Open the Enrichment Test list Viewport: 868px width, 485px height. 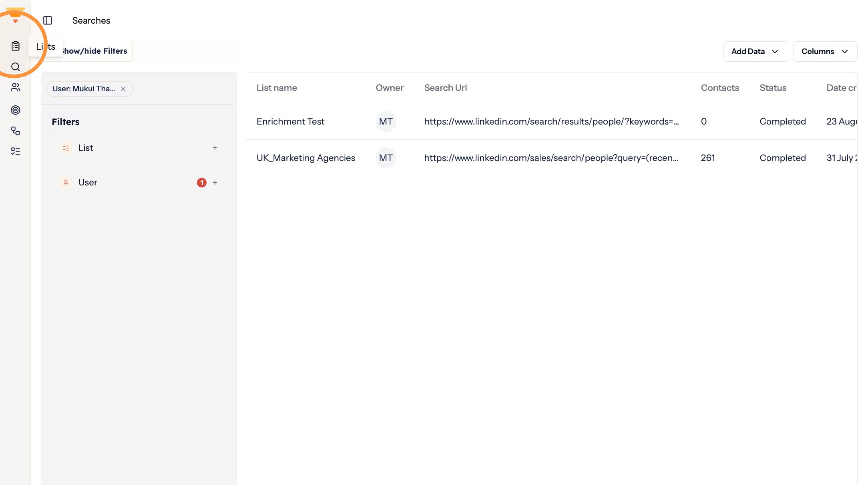(290, 121)
